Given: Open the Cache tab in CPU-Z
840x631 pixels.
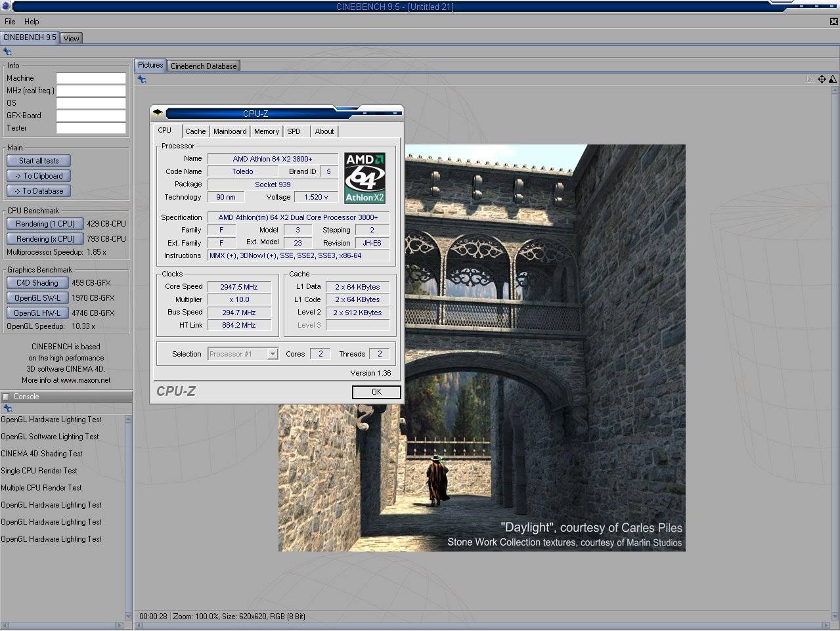Looking at the screenshot, I should 195,131.
